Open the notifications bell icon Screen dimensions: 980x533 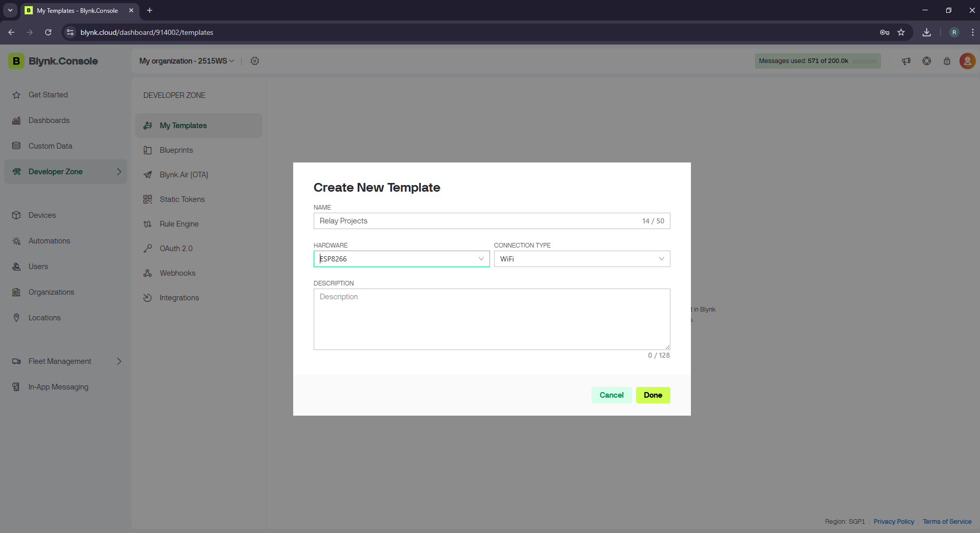click(947, 61)
